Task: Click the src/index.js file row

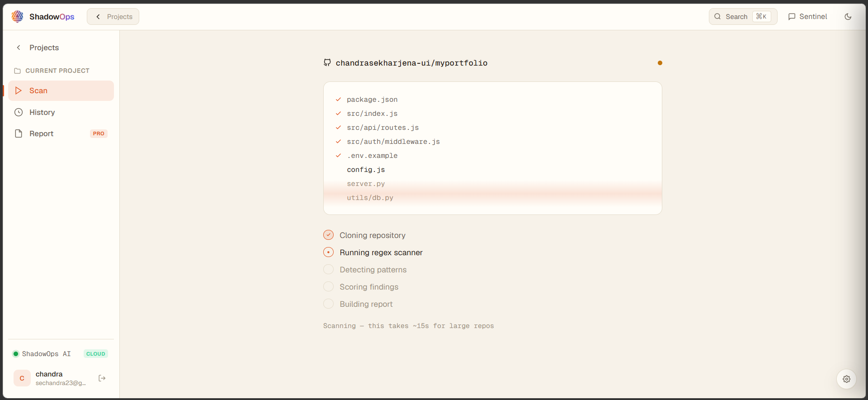Action: point(493,114)
